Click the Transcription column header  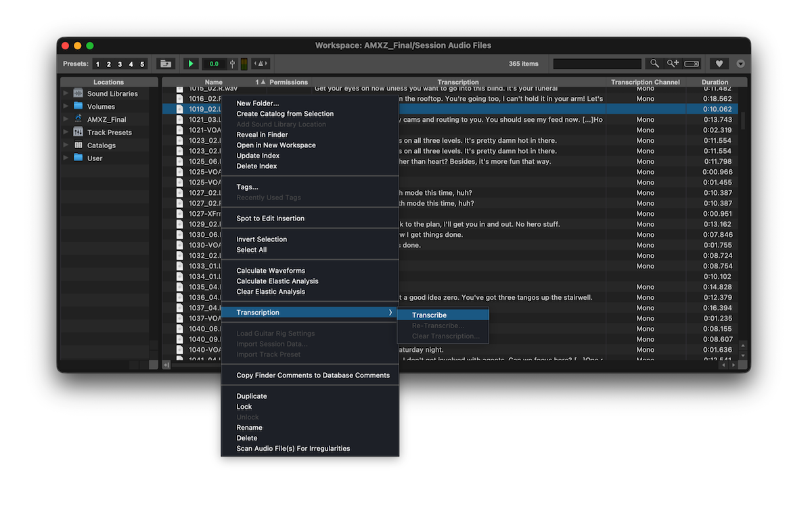(x=457, y=83)
